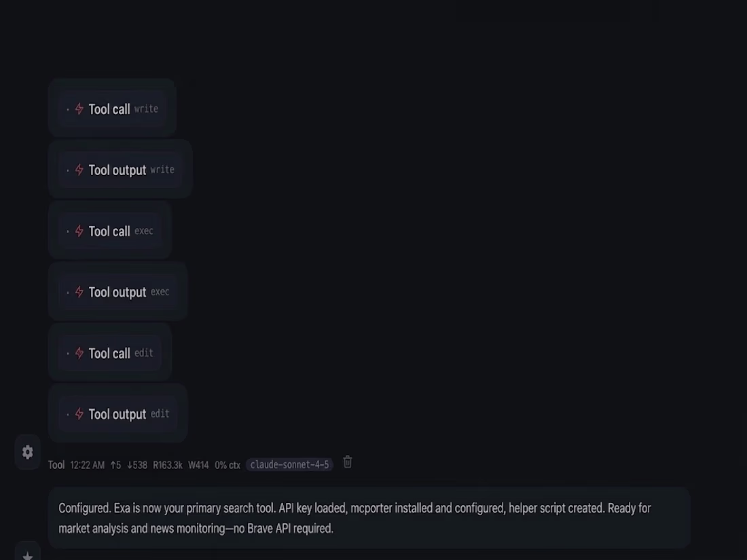Screen dimensions: 747x560
Task: Toggle the bullet marker on Tool output write
Action: 67,170
